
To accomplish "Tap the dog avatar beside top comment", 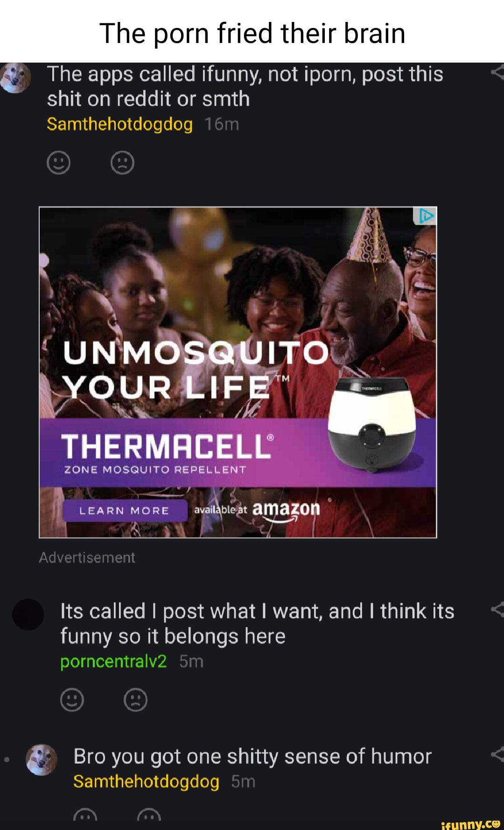I will [15, 78].
